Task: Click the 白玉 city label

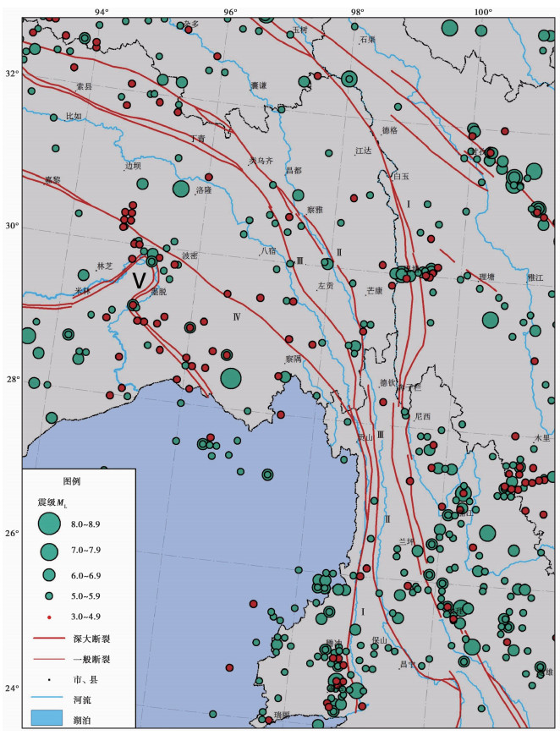Action: click(402, 176)
